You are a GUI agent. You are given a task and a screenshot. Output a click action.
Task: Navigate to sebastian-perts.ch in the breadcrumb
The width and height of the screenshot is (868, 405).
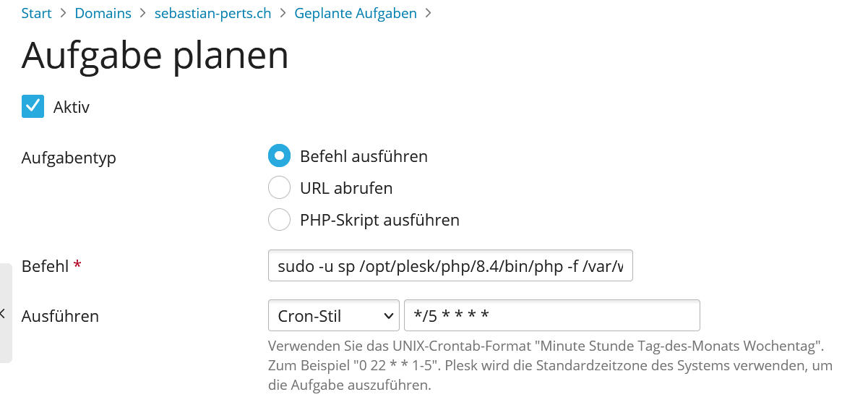(x=213, y=13)
